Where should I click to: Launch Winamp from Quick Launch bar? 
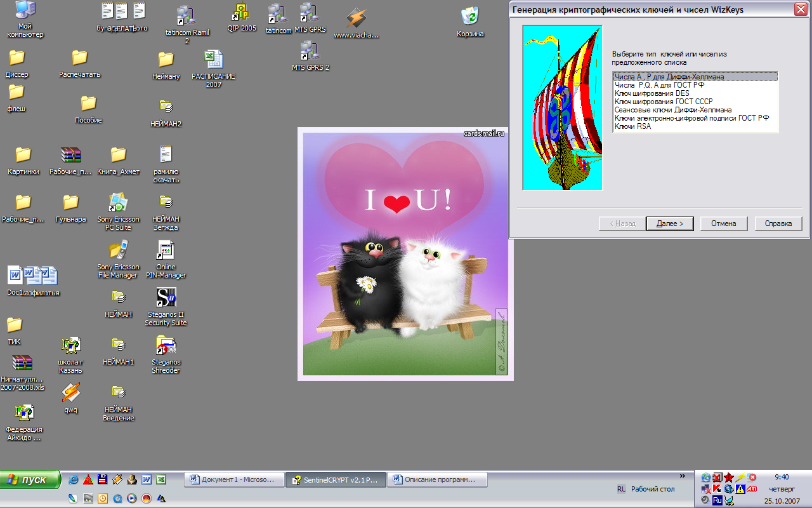(116, 479)
